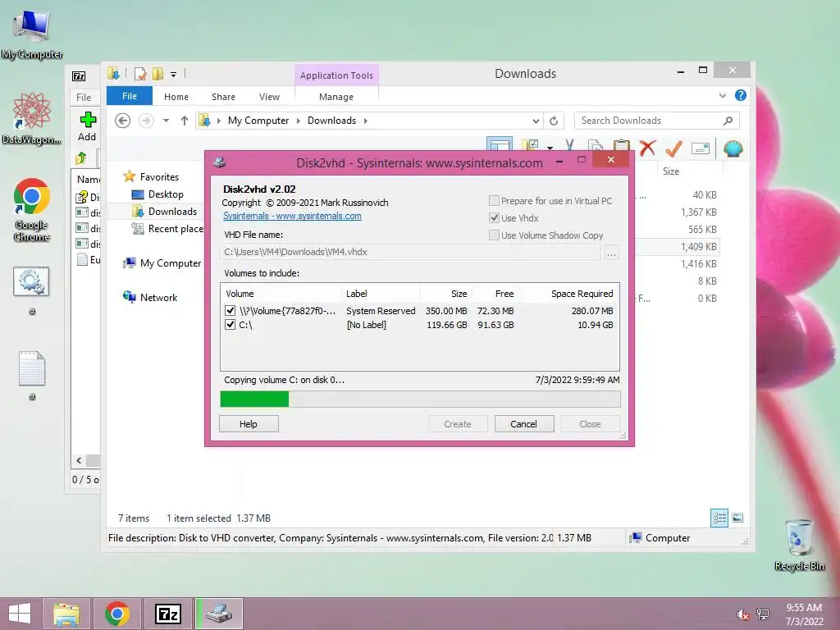This screenshot has width=840, height=630.
Task: Click the red X delete toolbar icon
Action: click(648, 148)
